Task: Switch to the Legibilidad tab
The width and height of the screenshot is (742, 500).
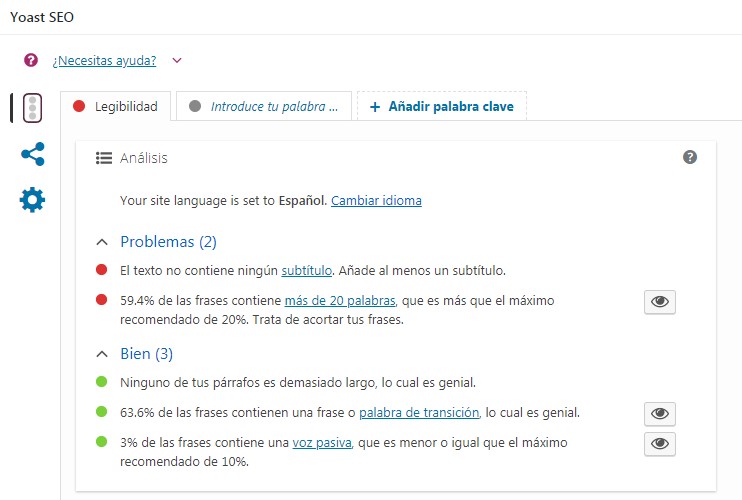Action: click(115, 106)
